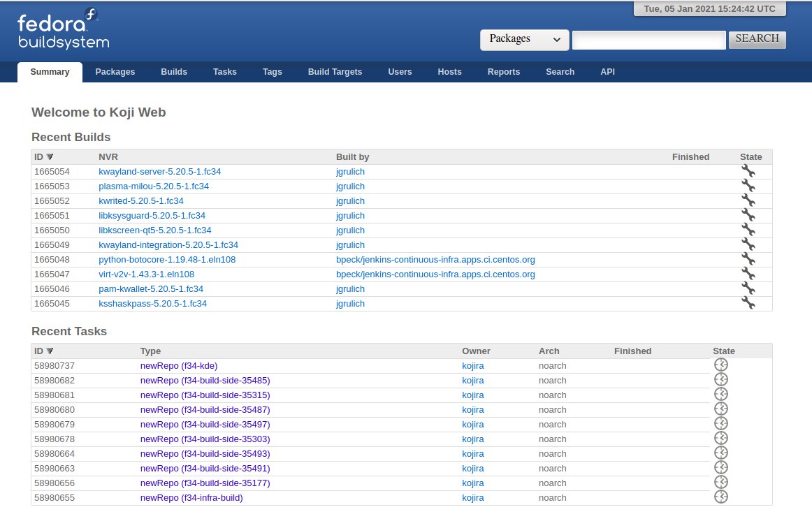Click build ID 1665054 cell
The width and height of the screenshot is (812, 528).
pyautogui.click(x=52, y=171)
